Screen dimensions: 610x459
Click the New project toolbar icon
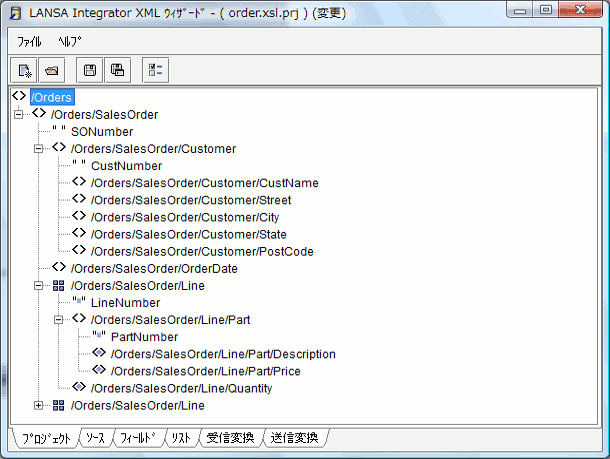[x=24, y=70]
